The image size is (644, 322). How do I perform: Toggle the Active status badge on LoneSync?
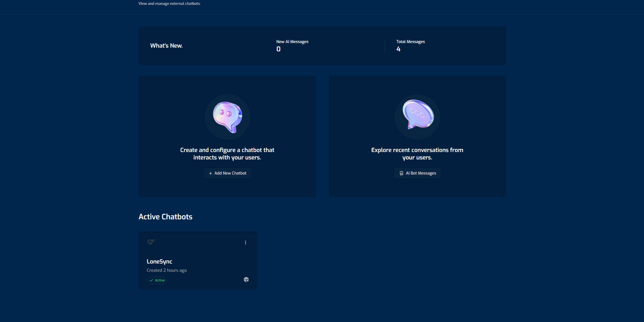(157, 280)
